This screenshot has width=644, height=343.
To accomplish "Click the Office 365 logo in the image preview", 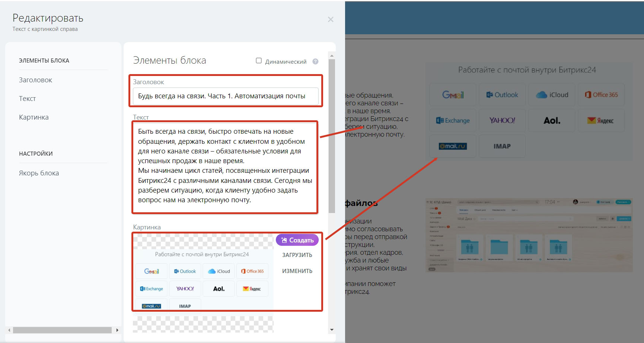I will click(252, 271).
